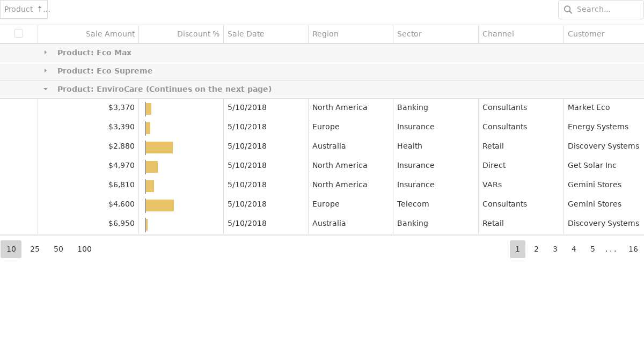The width and height of the screenshot is (644, 338).
Task: Click the discount bar for the $2,880 row
Action: click(158, 147)
